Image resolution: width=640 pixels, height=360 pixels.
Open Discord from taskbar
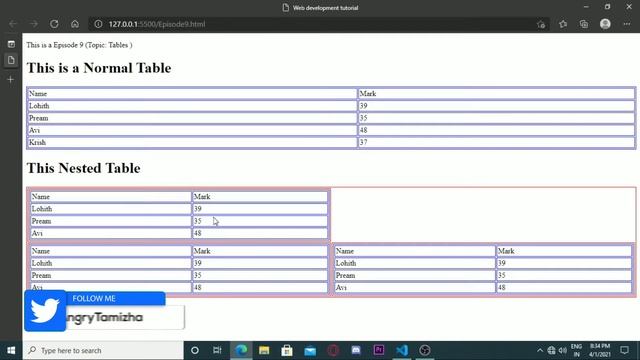tap(356, 350)
